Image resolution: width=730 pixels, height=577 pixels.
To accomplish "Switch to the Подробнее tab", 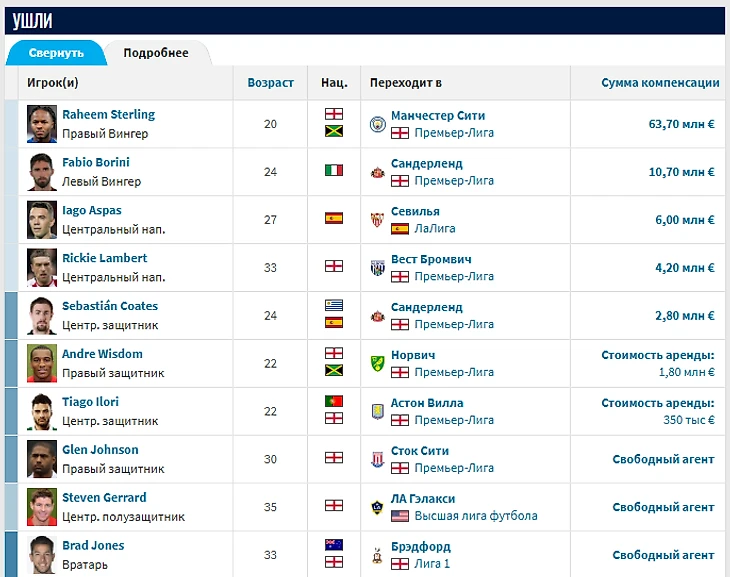I will [156, 53].
